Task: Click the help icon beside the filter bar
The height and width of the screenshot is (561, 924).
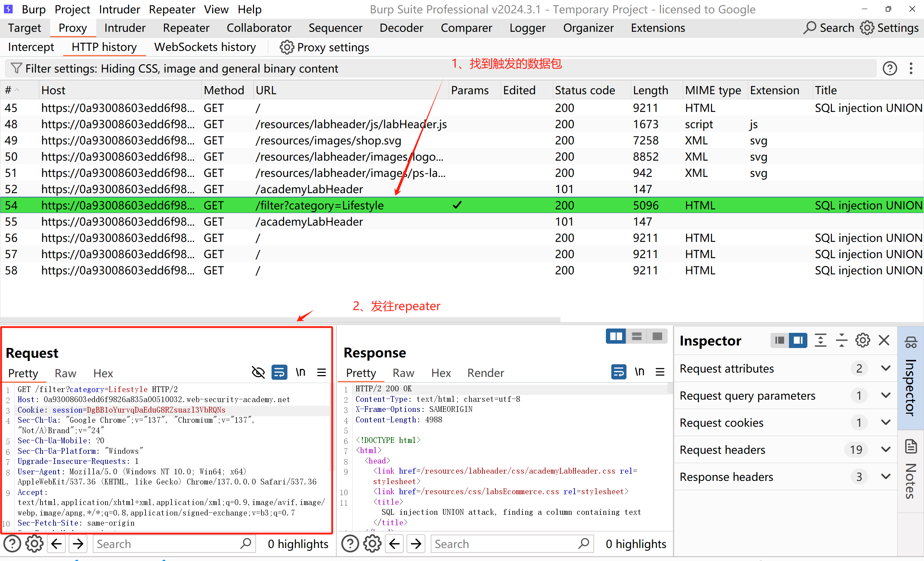Action: 889,68
